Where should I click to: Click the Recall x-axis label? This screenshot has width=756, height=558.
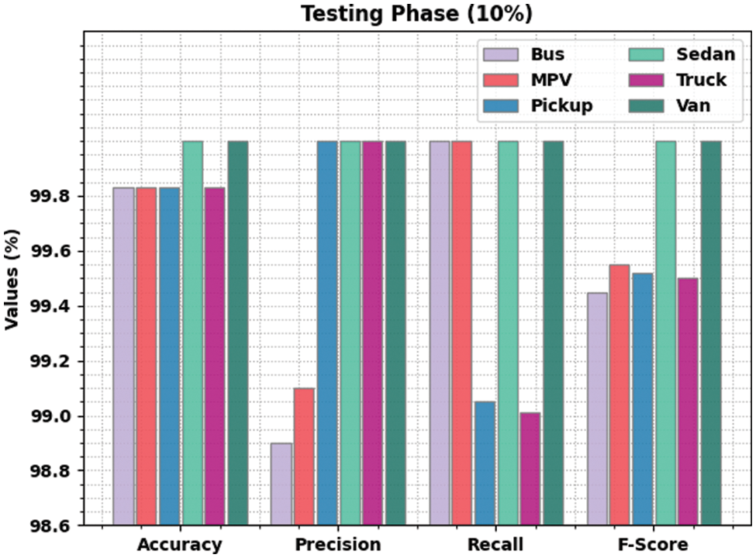coord(495,544)
